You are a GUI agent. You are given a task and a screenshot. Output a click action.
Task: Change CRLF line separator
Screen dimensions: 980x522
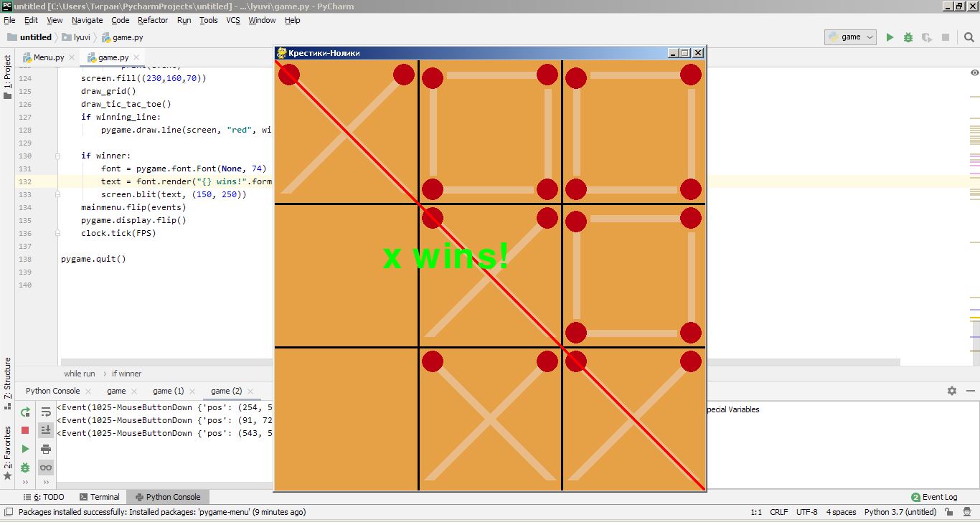point(778,512)
